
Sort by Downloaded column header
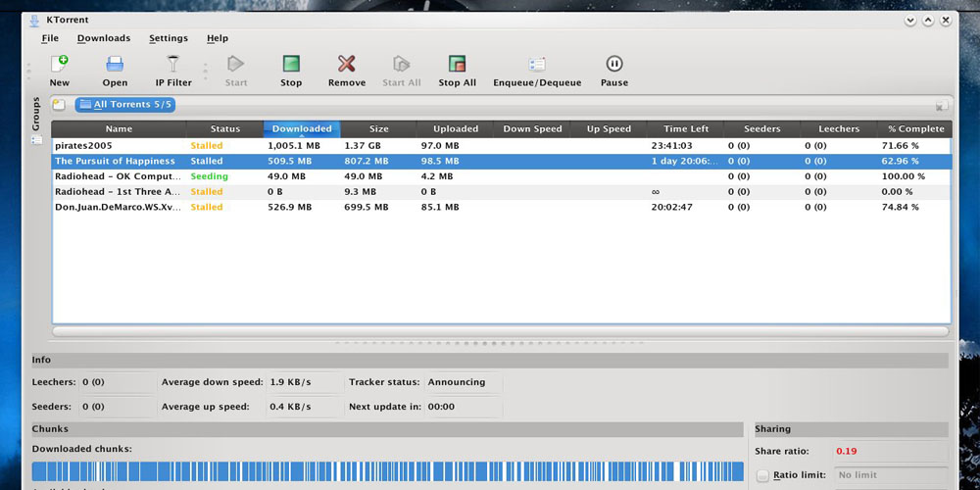pyautogui.click(x=302, y=128)
